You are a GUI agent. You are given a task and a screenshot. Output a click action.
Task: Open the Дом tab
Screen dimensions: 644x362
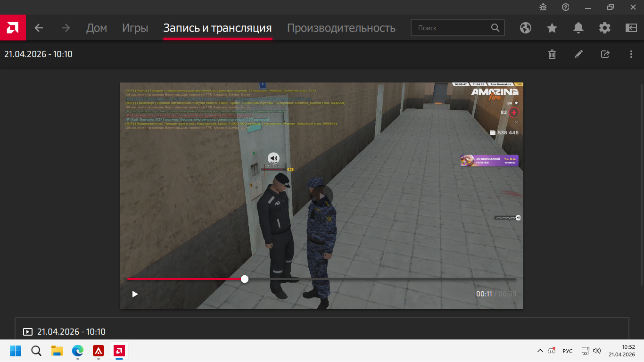[x=97, y=28]
